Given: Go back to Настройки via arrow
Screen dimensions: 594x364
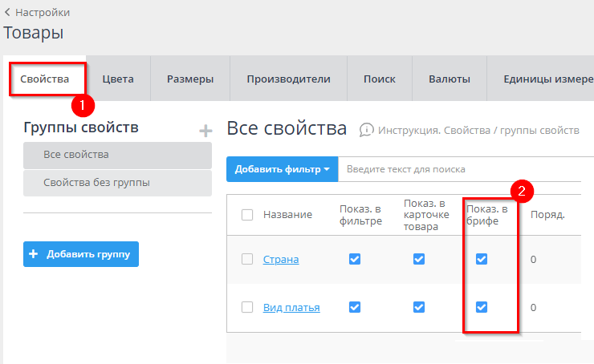Looking at the screenshot, I should pyautogui.click(x=7, y=12).
